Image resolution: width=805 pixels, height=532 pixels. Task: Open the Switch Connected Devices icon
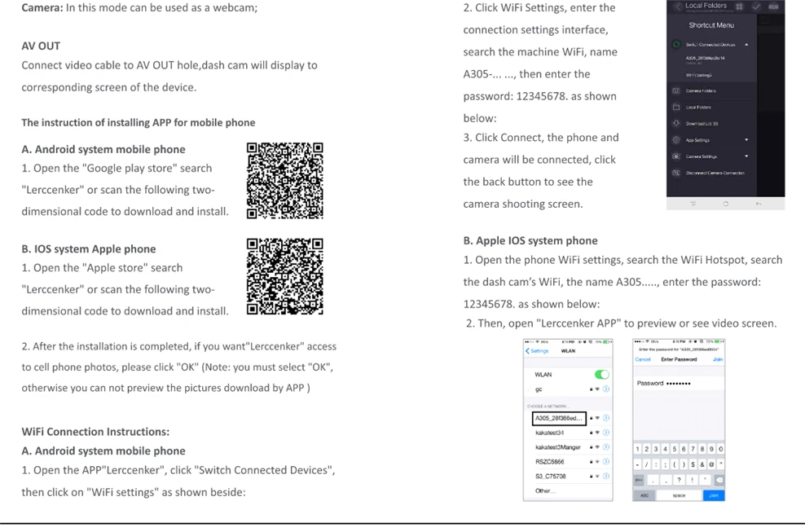pos(676,45)
